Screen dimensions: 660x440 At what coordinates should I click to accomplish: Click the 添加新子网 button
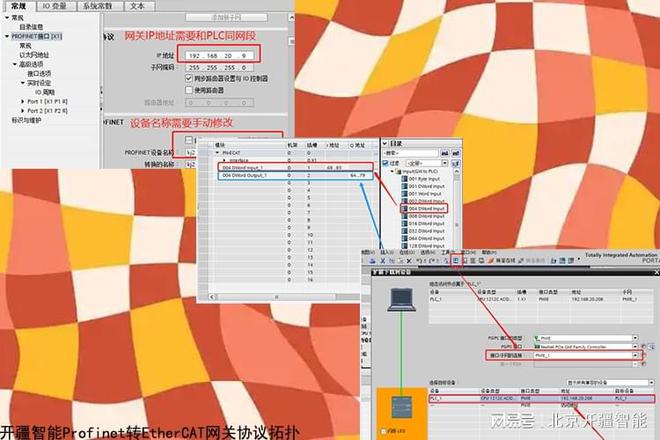(x=226, y=17)
